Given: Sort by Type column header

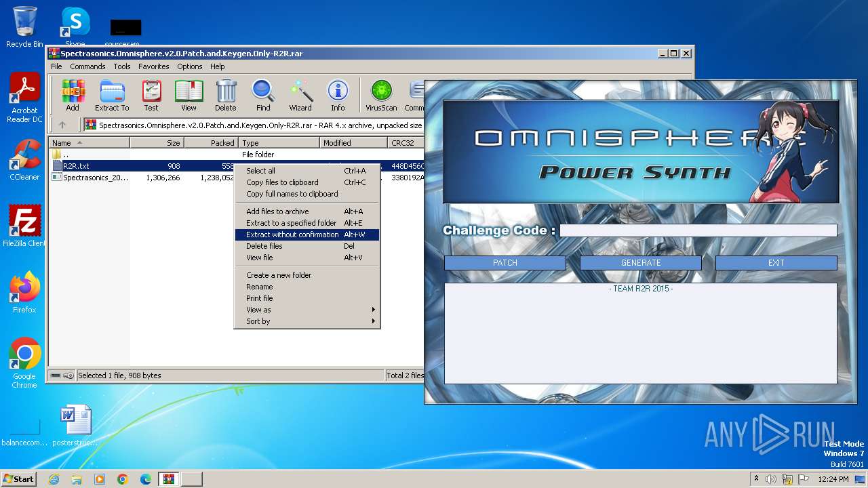Looking at the screenshot, I should point(279,143).
